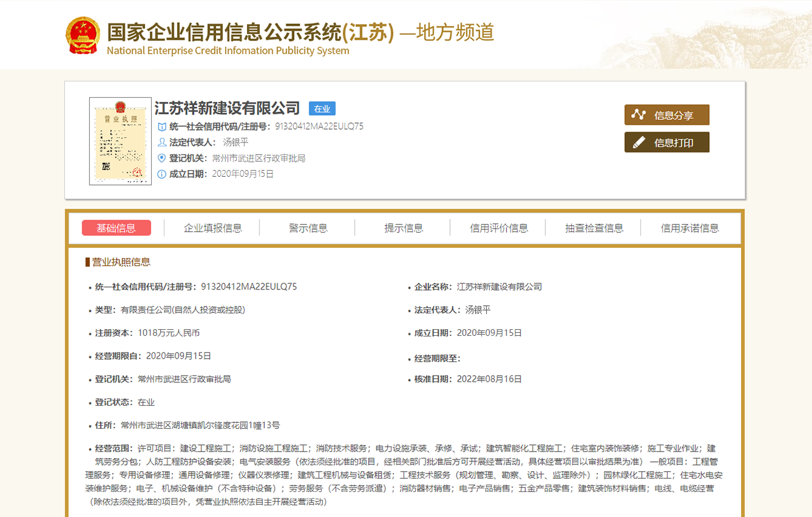Screen dimensions: 812x517
Task: Click the 信息打印 button
Action: point(666,143)
